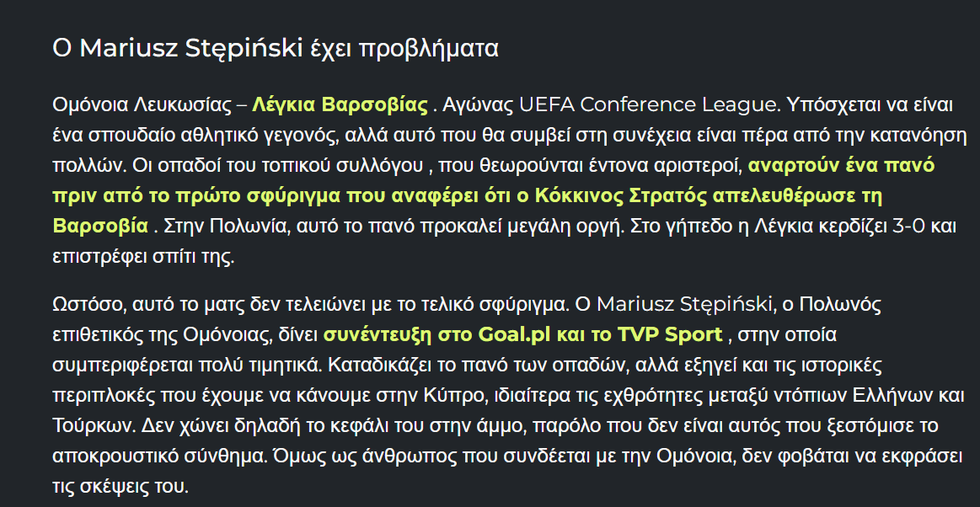Screen dimensions: 980x507
Task: Click the word Ωστόσο starting the second paragraph
Action: [x=90, y=305]
